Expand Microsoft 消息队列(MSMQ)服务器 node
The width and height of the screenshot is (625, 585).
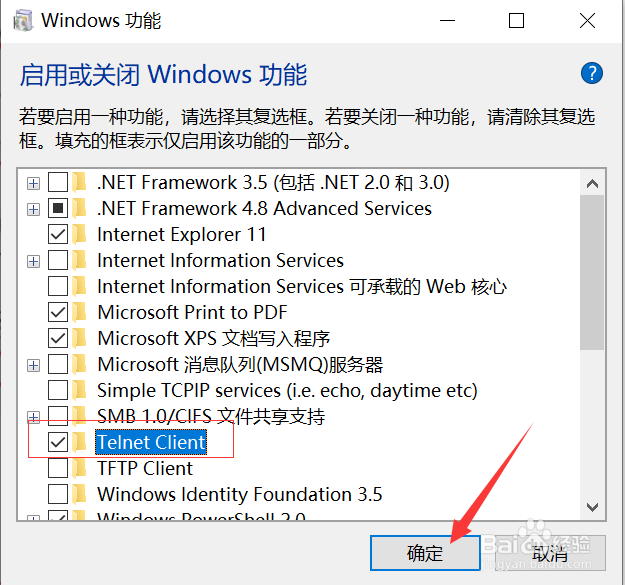(x=34, y=365)
